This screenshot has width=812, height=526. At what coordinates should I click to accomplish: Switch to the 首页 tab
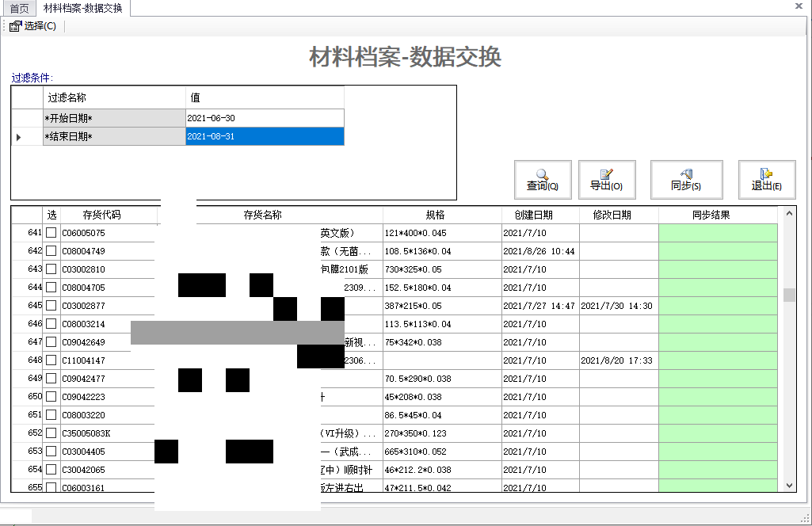19,9
